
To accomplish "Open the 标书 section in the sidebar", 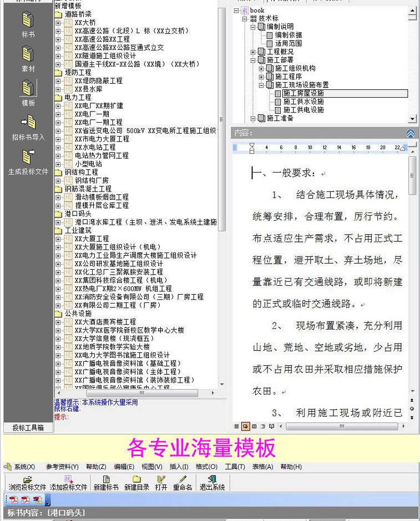I will pos(28,24).
